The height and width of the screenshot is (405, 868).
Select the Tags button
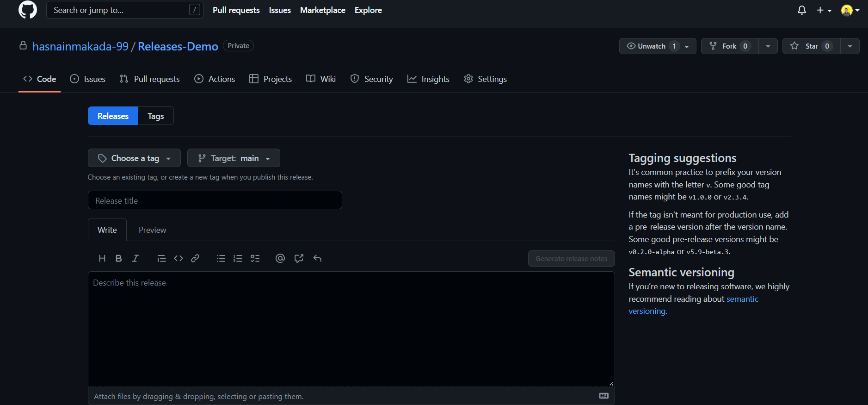pyautogui.click(x=156, y=116)
